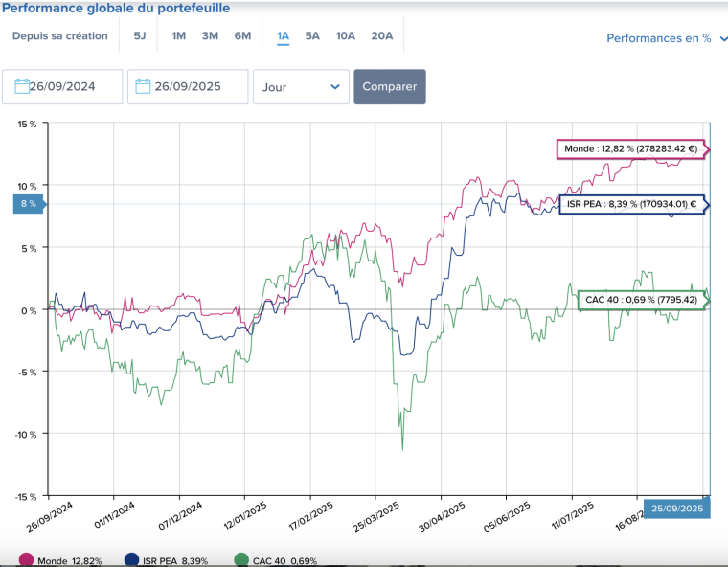This screenshot has width=728, height=567.
Task: Click the end date calendar icon
Action: (145, 86)
